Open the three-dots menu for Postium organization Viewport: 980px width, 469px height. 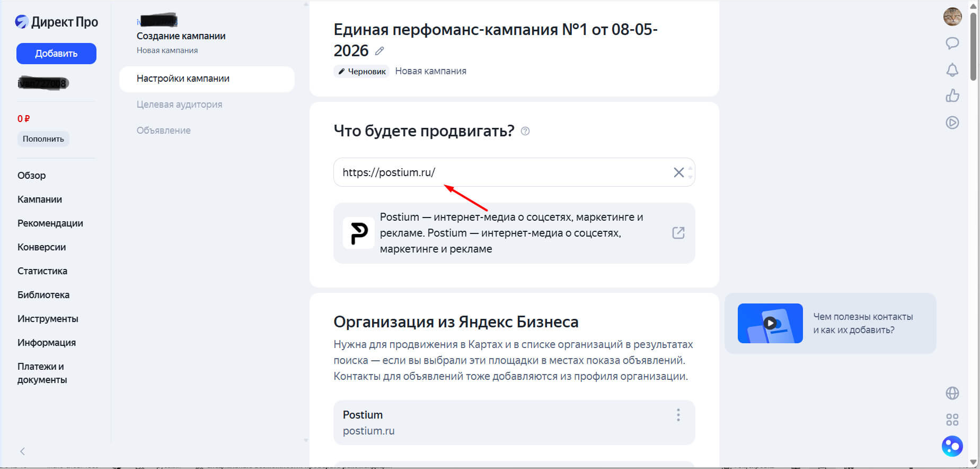[x=678, y=415]
